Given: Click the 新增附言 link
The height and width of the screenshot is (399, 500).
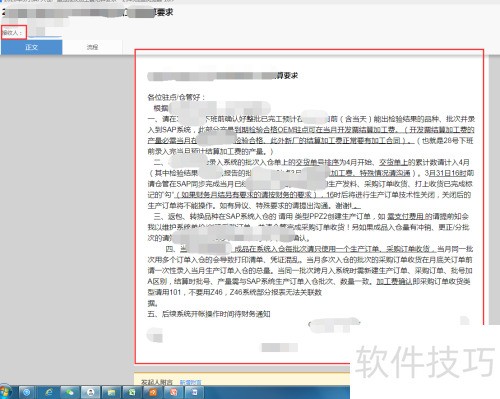Looking at the screenshot, I should [191, 382].
